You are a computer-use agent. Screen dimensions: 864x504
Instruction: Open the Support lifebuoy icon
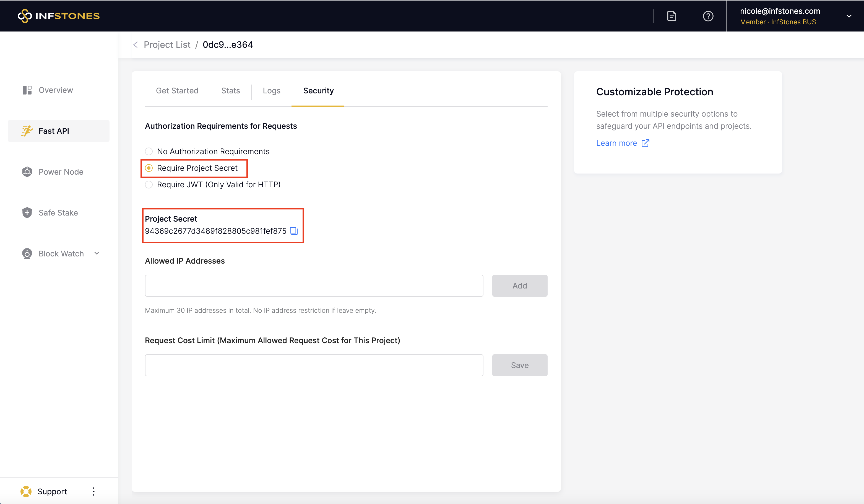pyautogui.click(x=26, y=491)
